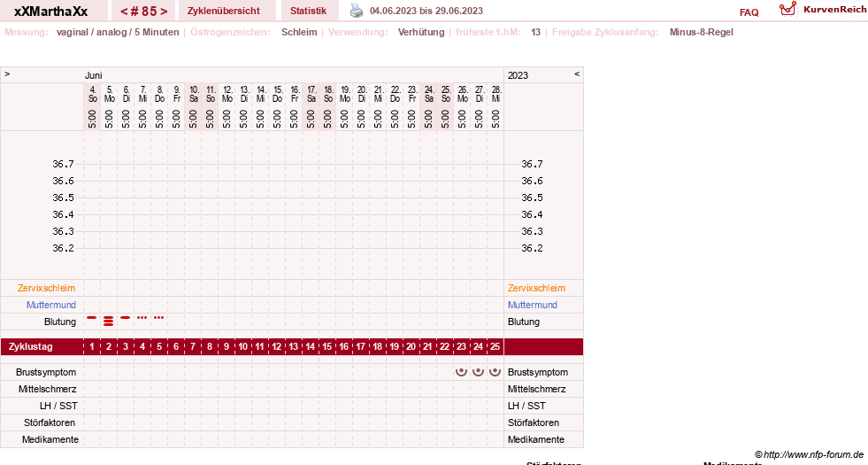Click the date range 04.06.2023 bis 29.06.2023
Viewport: 868px width, 465px height.
(x=426, y=11)
